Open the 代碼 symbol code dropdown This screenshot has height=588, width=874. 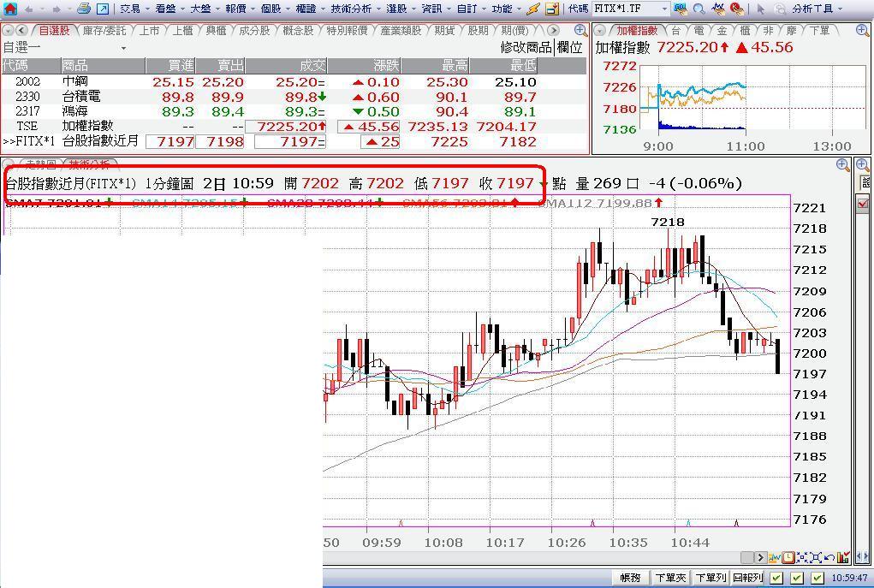pos(664,9)
